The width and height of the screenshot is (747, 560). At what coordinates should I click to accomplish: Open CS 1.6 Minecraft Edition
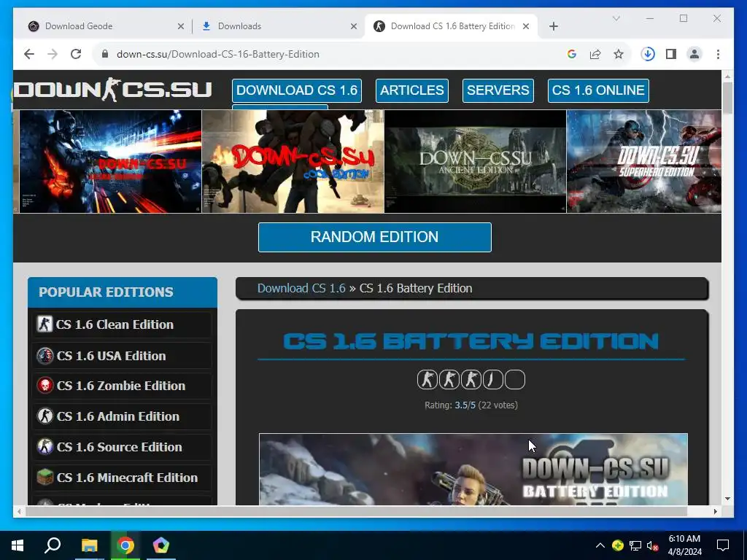(x=122, y=477)
